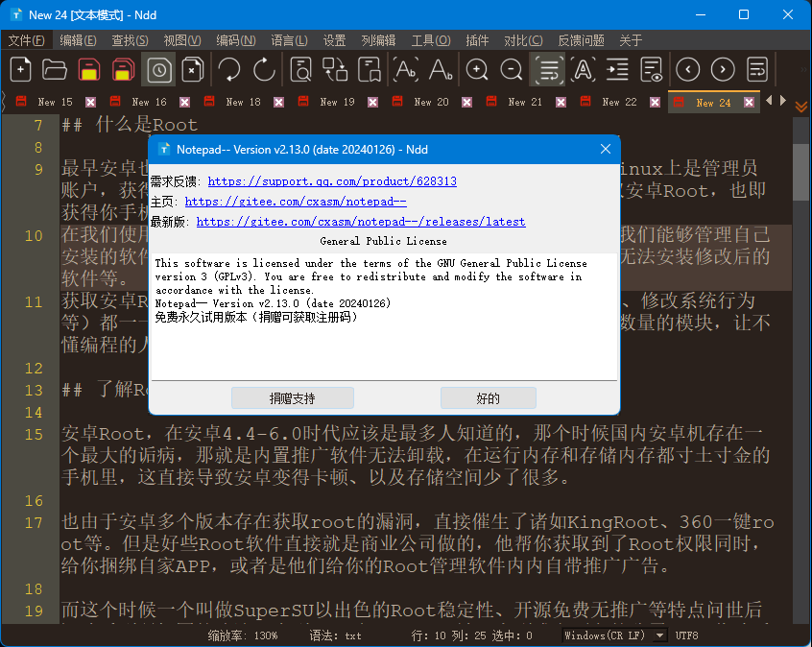Close the current file using the toolbar icon
The width and height of the screenshot is (812, 647).
click(x=193, y=69)
